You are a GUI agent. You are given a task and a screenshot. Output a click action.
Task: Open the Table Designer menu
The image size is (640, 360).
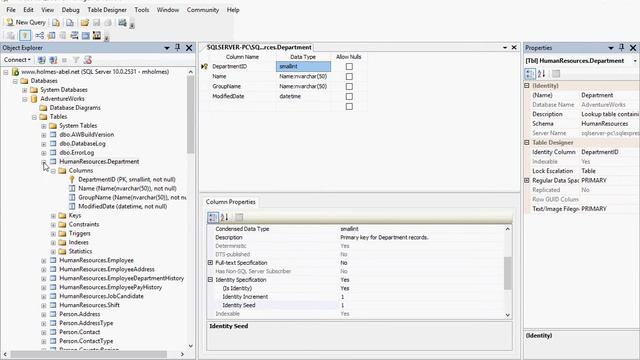coord(107,10)
